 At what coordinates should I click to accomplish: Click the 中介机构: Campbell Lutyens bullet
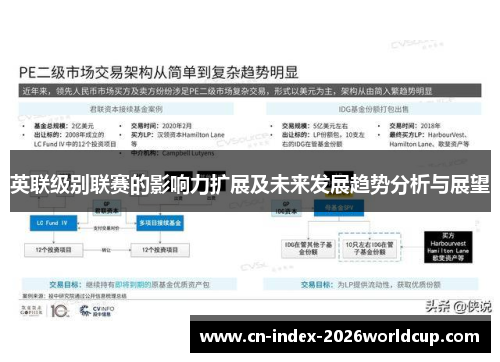click(x=172, y=153)
